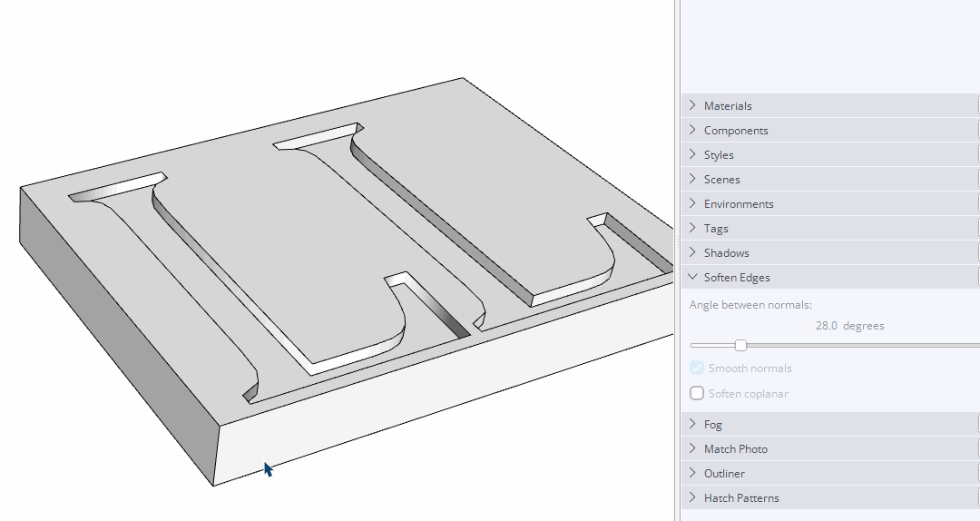Screen dimensions: 980x521
Task: Expand the Fog panel
Action: coord(830,424)
